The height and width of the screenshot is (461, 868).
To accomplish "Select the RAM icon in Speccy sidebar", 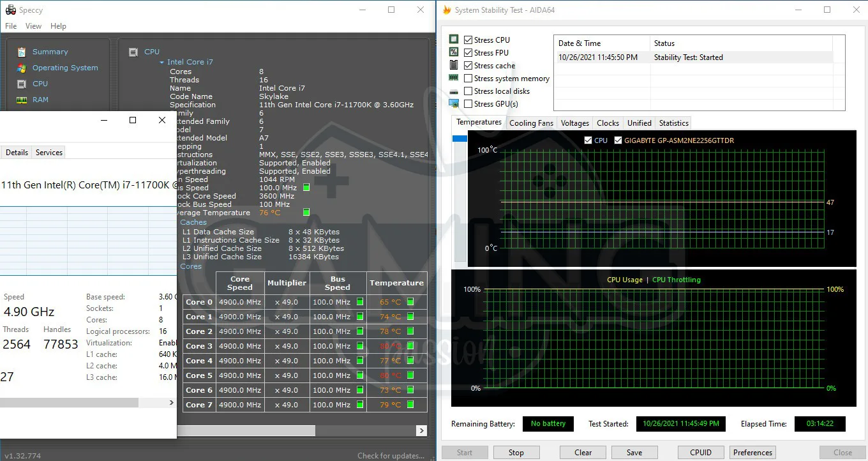I will pos(22,100).
